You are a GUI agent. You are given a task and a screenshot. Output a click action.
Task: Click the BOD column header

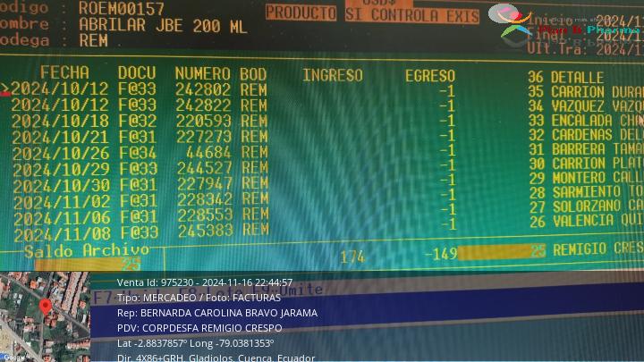point(253,75)
